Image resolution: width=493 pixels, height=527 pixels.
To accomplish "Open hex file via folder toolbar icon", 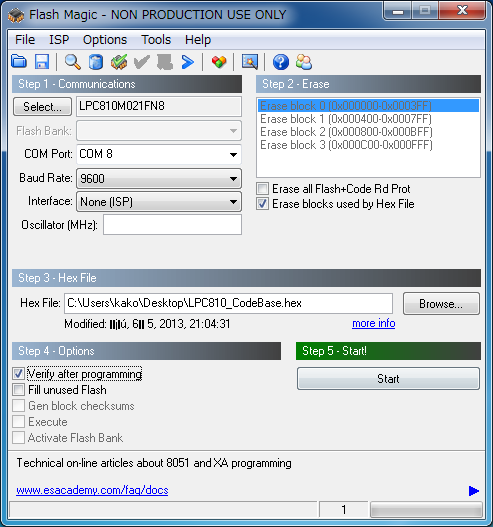I will pos(19,62).
